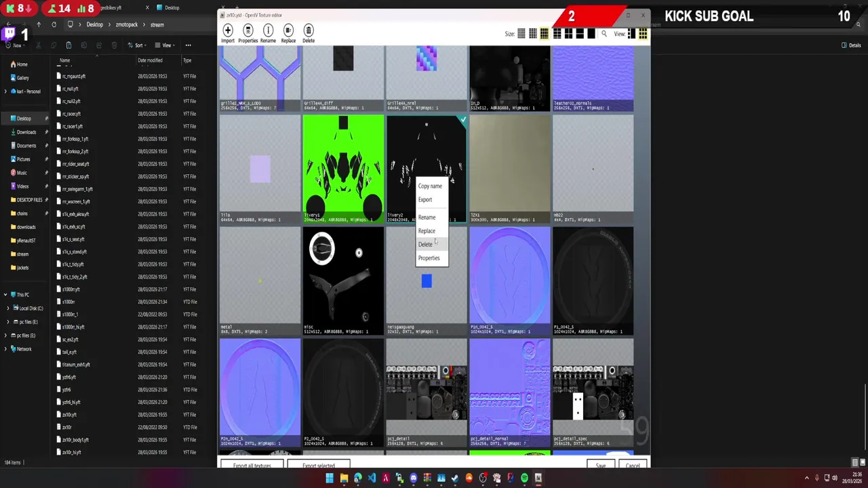Viewport: 868px width, 488px height.
Task: Choose the highlighted yellow thumbnail size icon
Action: pos(544,34)
